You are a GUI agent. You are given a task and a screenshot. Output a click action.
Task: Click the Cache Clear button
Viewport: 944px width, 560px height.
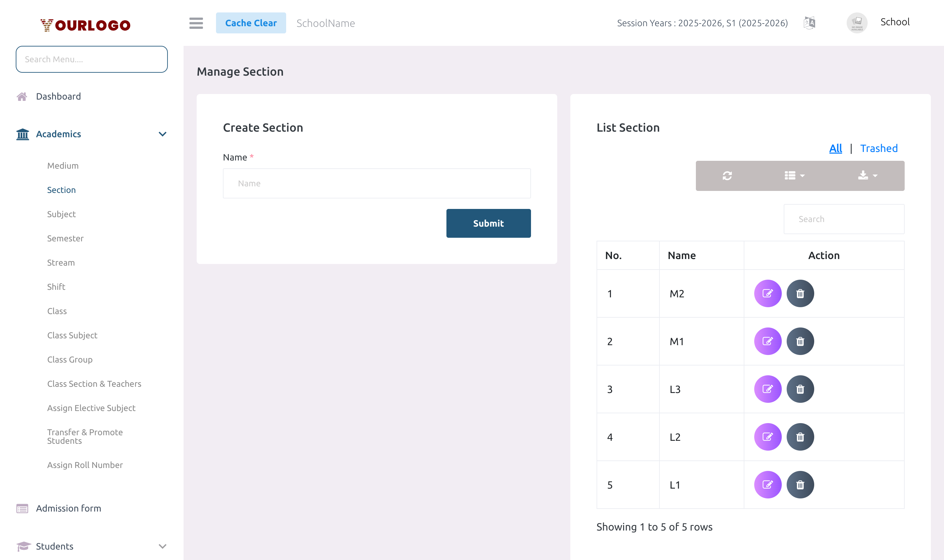251,23
